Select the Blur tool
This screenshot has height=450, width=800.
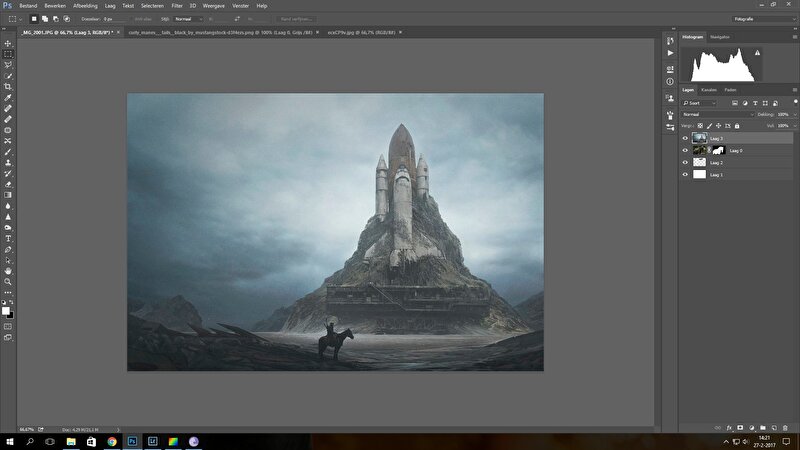8,206
